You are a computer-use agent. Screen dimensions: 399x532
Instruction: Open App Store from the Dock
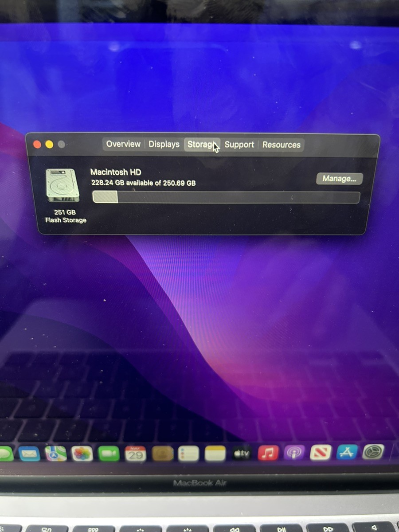[347, 452]
